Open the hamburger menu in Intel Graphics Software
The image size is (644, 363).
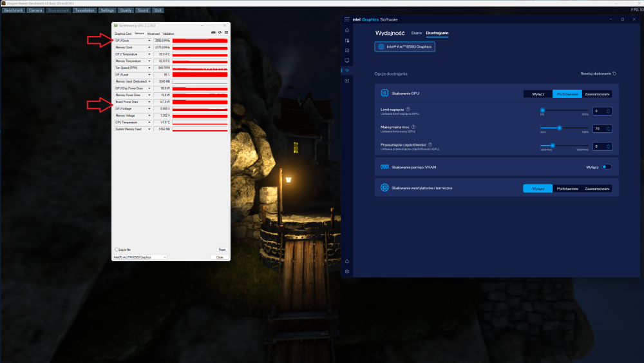tap(347, 19)
